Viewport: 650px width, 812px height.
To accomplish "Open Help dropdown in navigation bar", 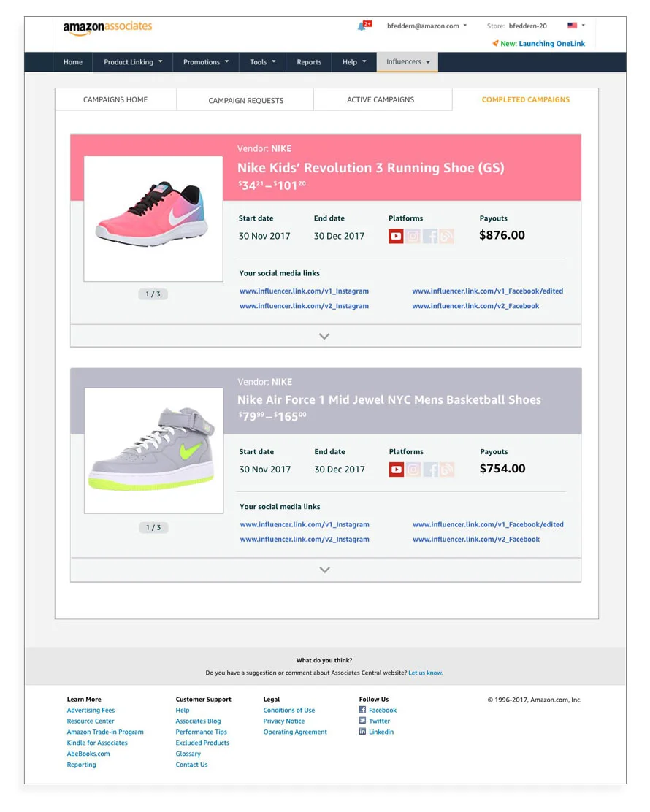I will click(x=354, y=62).
